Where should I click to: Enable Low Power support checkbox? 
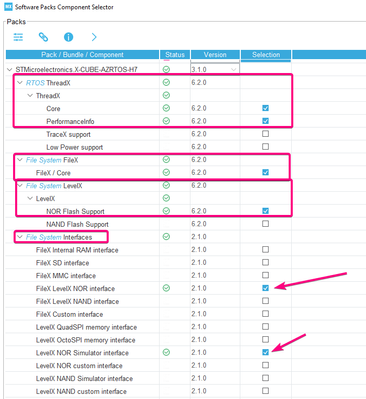coord(265,146)
